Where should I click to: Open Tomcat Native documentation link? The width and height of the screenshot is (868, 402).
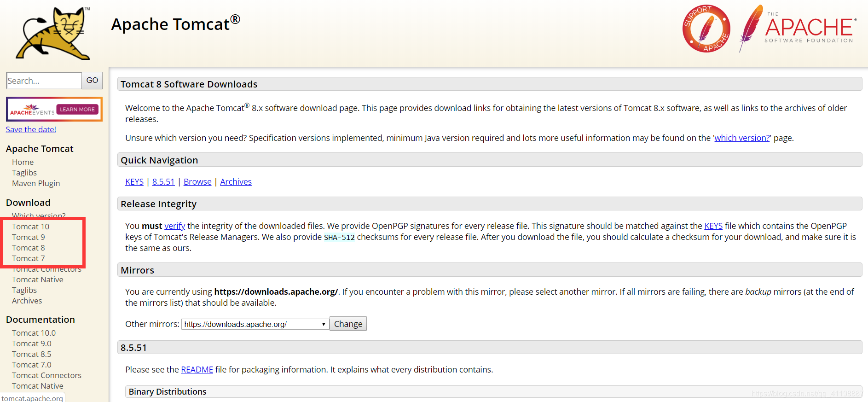(x=38, y=386)
